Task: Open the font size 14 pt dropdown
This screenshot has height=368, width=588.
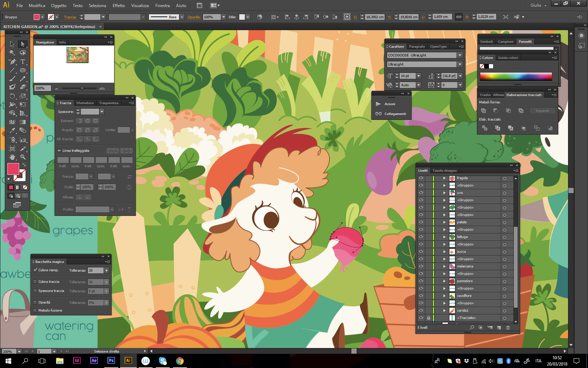Action: (419, 76)
